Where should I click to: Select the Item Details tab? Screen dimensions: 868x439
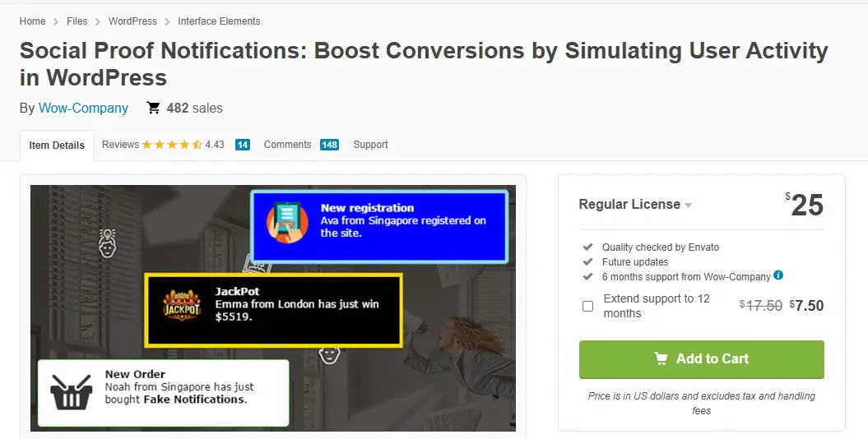(57, 146)
